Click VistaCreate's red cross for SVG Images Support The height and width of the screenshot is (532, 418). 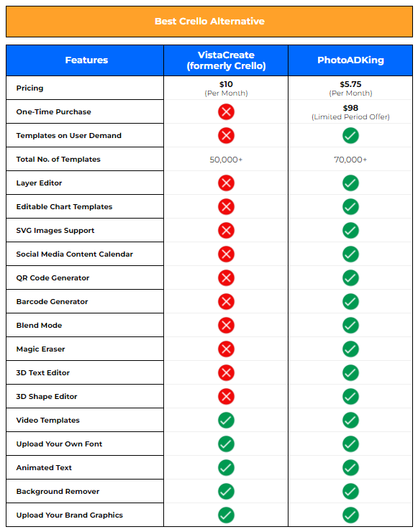point(226,230)
